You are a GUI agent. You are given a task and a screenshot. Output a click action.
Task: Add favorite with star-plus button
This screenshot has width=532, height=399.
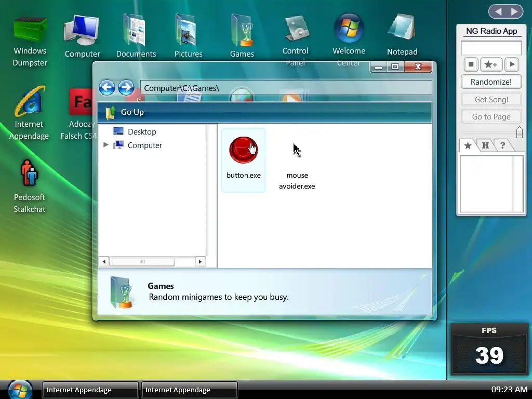click(491, 64)
